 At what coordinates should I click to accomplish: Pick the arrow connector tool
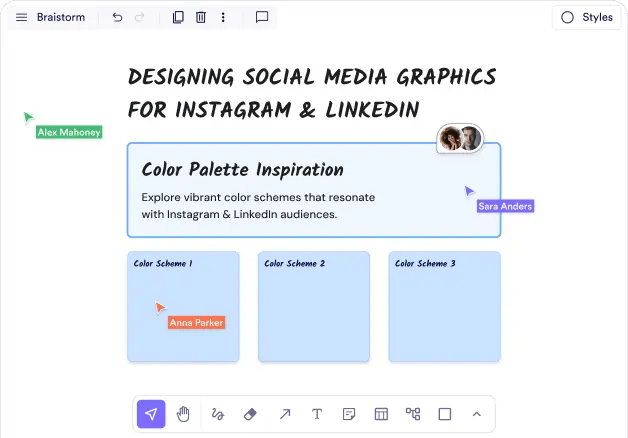click(284, 414)
